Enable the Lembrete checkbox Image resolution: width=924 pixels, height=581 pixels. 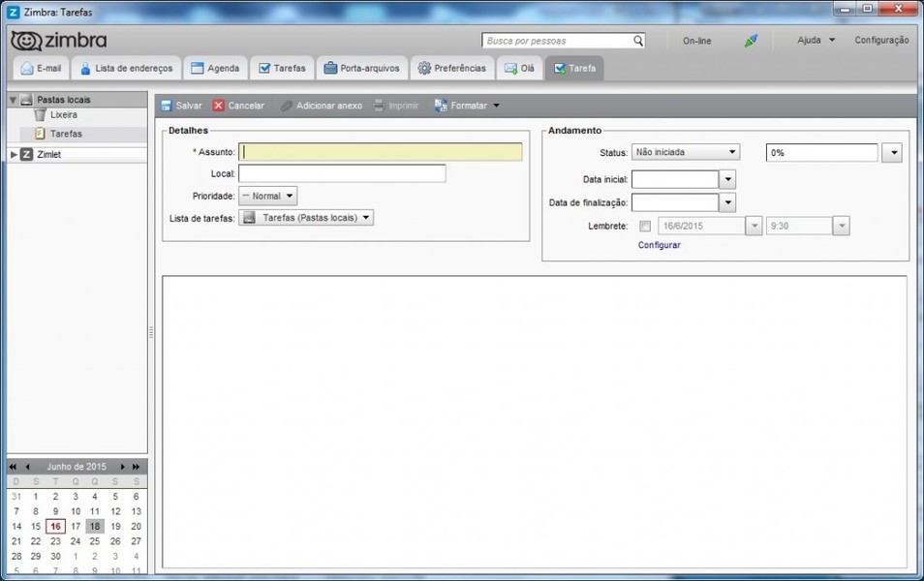click(x=645, y=226)
